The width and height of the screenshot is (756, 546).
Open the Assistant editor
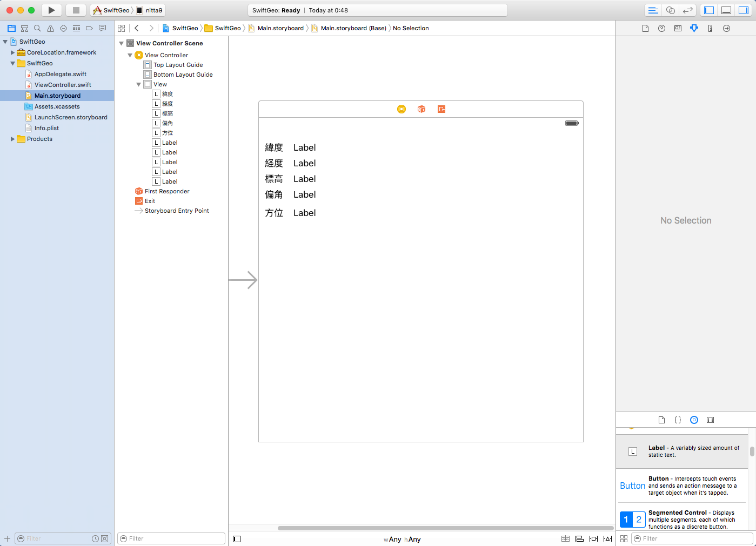(x=670, y=10)
